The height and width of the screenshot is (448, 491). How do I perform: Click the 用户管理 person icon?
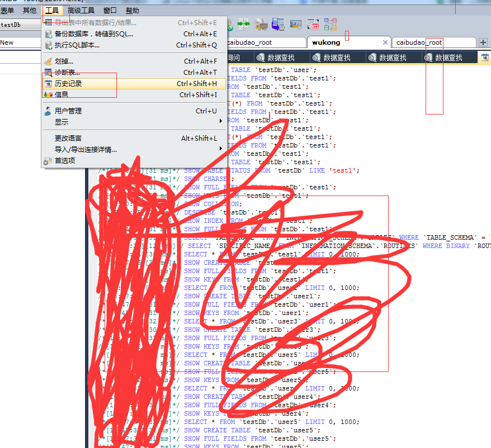tap(48, 111)
